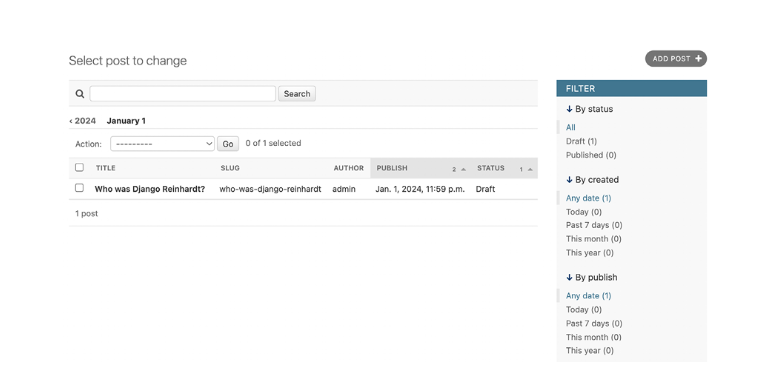Open the Action dropdown menu
Image resolution: width=763 pixels, height=391 pixels.
(162, 143)
